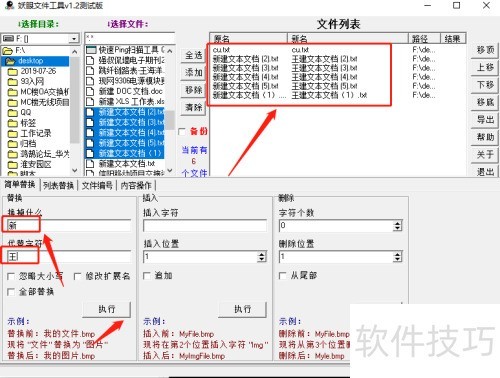Toggle the 全部替换 checkbox
Screen dimensions: 500x378
point(11,292)
